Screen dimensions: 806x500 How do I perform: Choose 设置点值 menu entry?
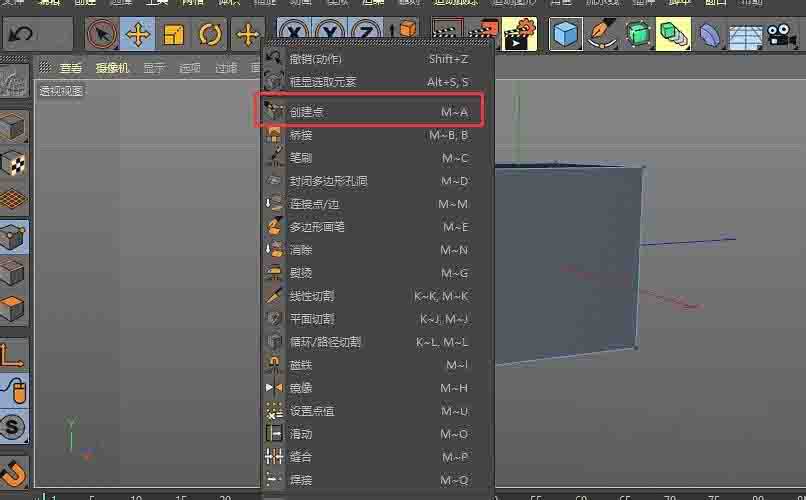coord(378,411)
